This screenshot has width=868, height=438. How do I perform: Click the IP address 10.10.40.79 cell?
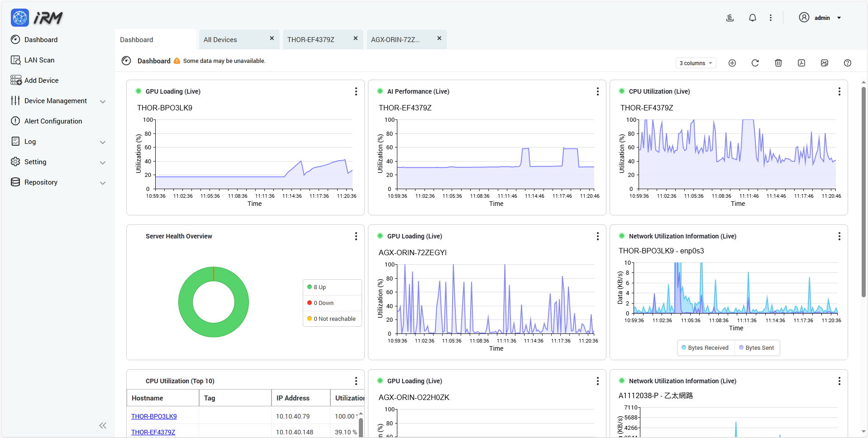[293, 416]
